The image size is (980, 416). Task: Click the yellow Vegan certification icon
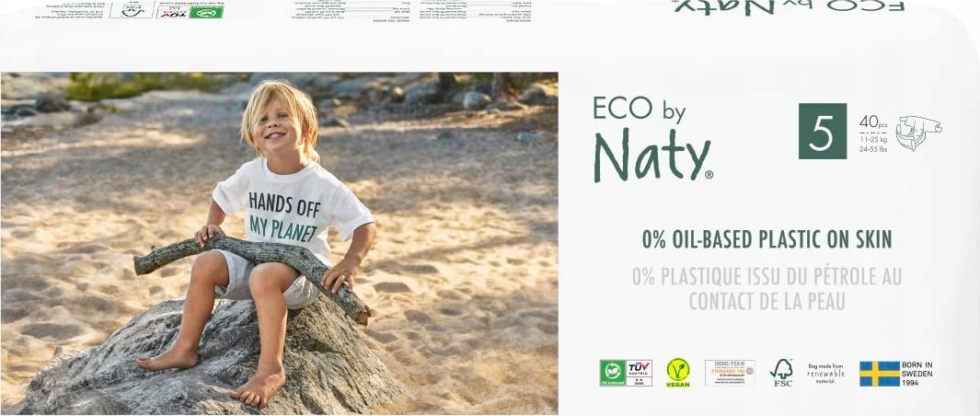click(x=677, y=373)
